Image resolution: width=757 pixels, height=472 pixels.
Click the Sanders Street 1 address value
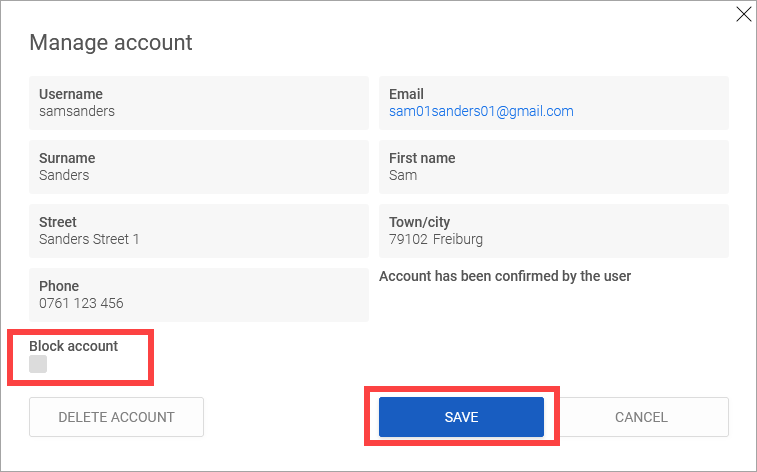coord(89,239)
